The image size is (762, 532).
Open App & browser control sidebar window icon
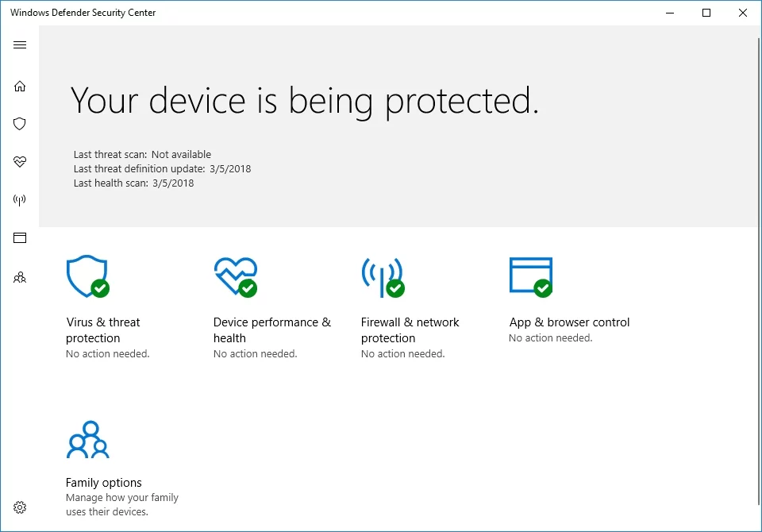tap(20, 237)
